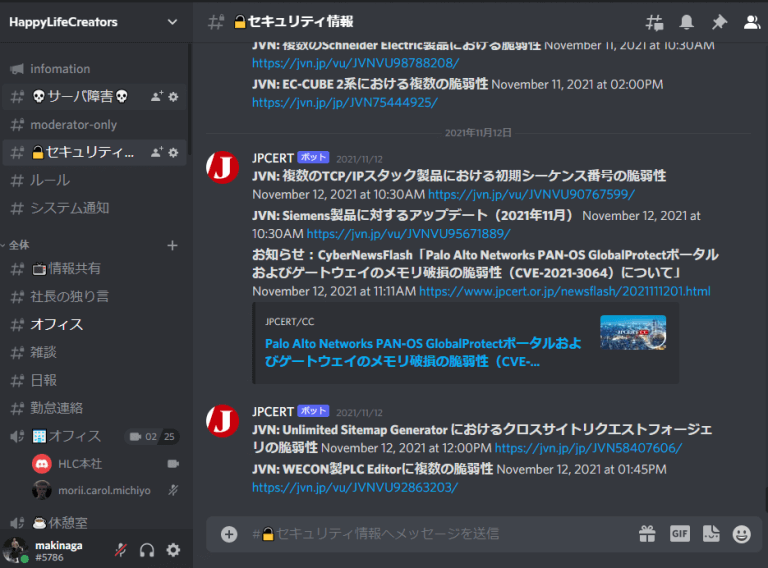
Task: Show member list icon in header
Action: (x=751, y=22)
